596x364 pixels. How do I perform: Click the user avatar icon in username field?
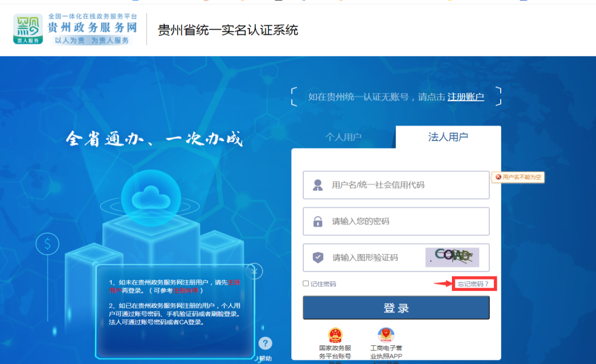pyautogui.click(x=317, y=185)
